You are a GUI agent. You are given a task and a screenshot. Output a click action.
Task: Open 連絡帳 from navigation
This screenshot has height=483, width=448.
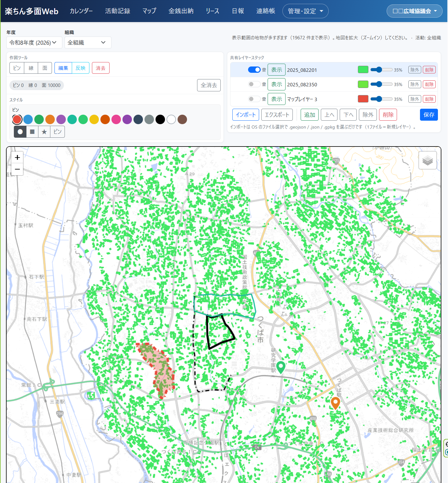pyautogui.click(x=266, y=11)
